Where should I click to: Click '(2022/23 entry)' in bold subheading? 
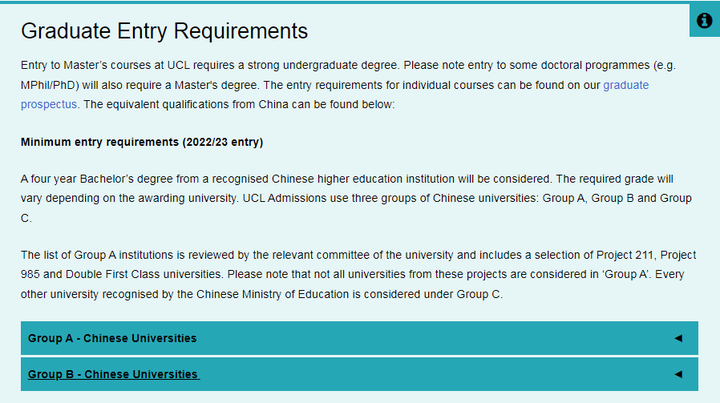pyautogui.click(x=223, y=142)
